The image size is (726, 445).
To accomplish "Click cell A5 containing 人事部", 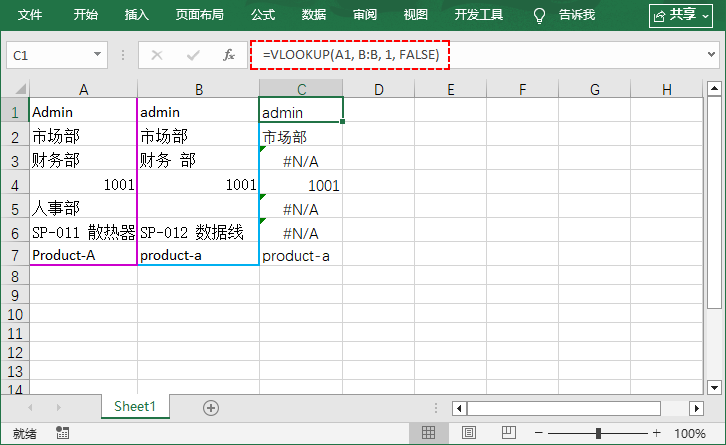I will click(x=83, y=208).
